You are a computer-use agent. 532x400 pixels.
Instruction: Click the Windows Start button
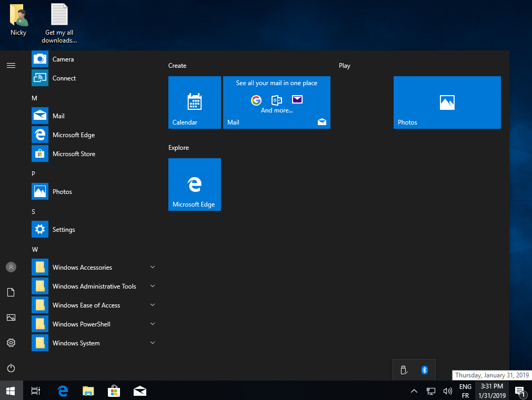pyautogui.click(x=11, y=391)
